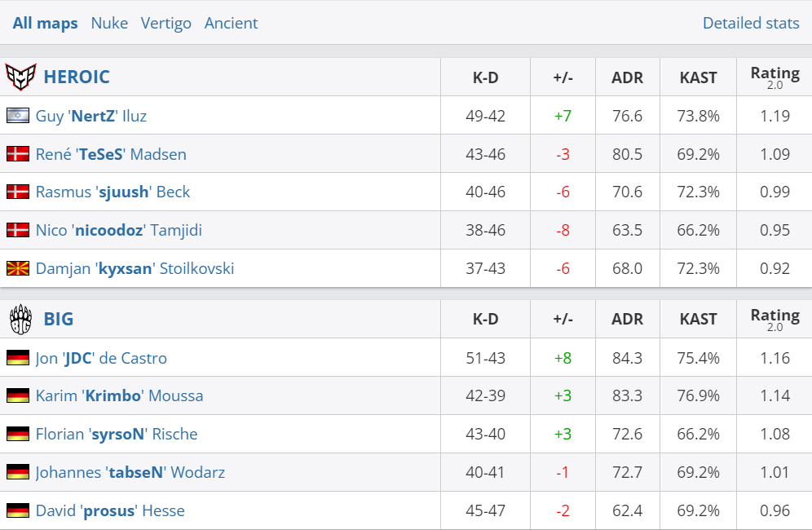This screenshot has width=812, height=530.
Task: Open Florian 'syrsoN' Rische player profile
Action: pos(117,434)
